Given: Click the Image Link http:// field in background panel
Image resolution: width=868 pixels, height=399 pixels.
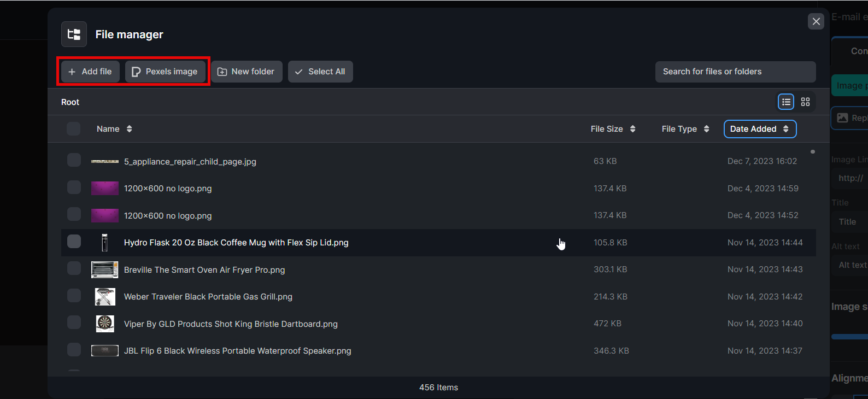Looking at the screenshot, I should pyautogui.click(x=851, y=178).
